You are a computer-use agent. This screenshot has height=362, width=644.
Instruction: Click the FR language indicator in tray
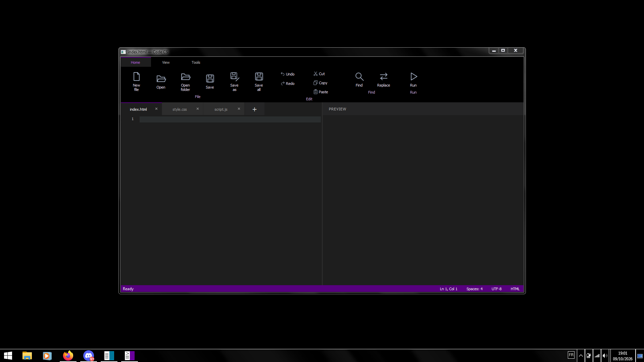coord(571,355)
